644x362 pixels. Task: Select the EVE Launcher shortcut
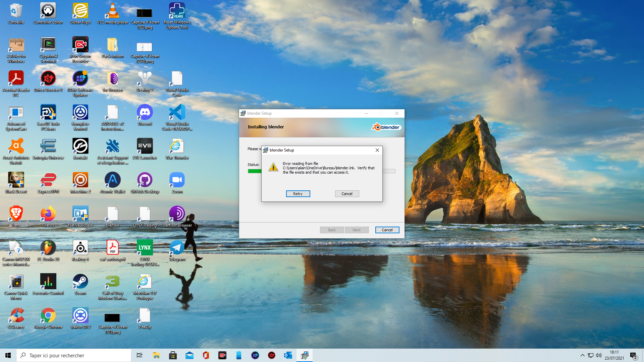145,149
